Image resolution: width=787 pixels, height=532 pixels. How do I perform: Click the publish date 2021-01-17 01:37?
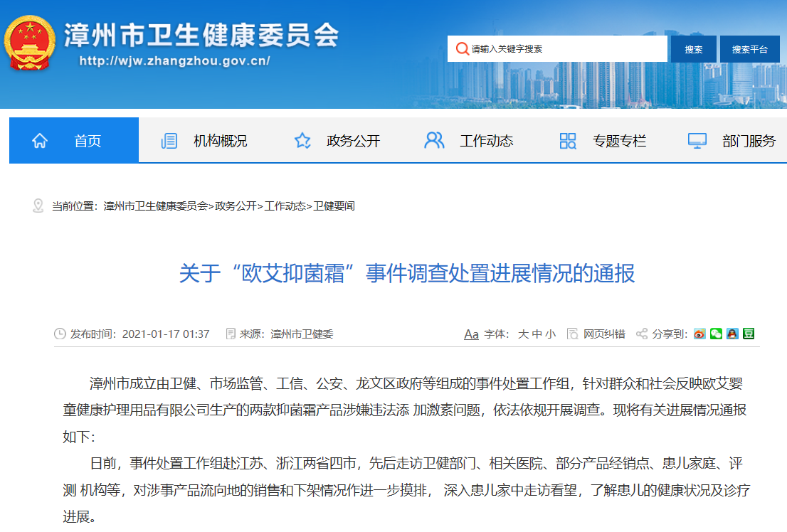click(x=166, y=334)
